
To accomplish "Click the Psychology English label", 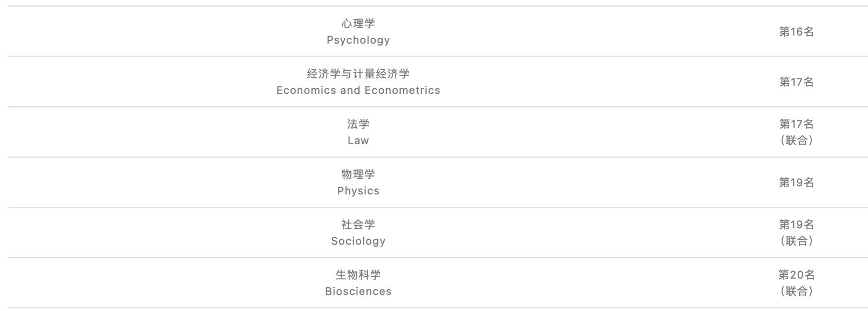I will [x=358, y=40].
